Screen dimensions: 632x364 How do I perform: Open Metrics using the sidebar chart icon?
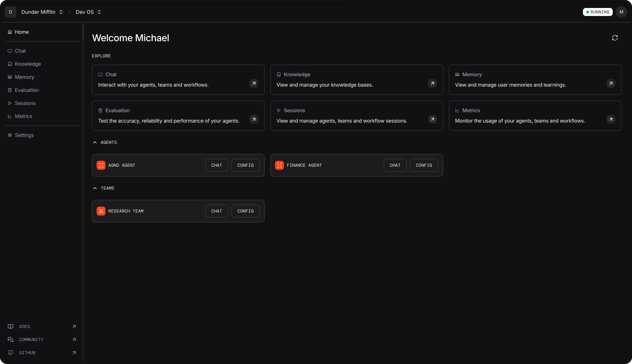pos(10,116)
